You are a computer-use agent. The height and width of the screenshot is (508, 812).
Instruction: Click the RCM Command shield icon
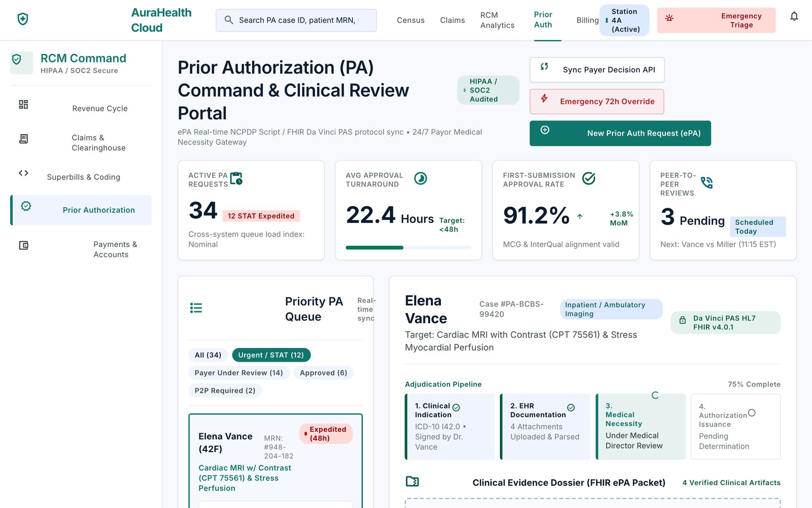(17, 59)
